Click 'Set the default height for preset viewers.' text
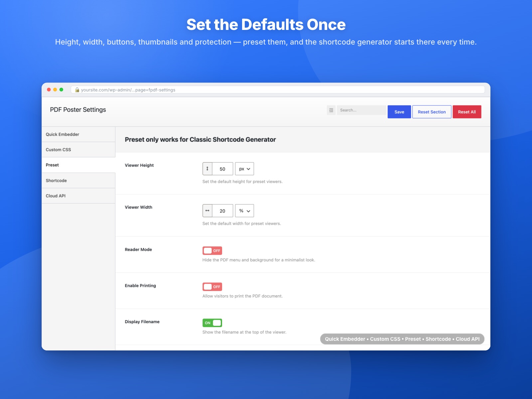Screen dimensions: 532x399 click(x=242, y=182)
